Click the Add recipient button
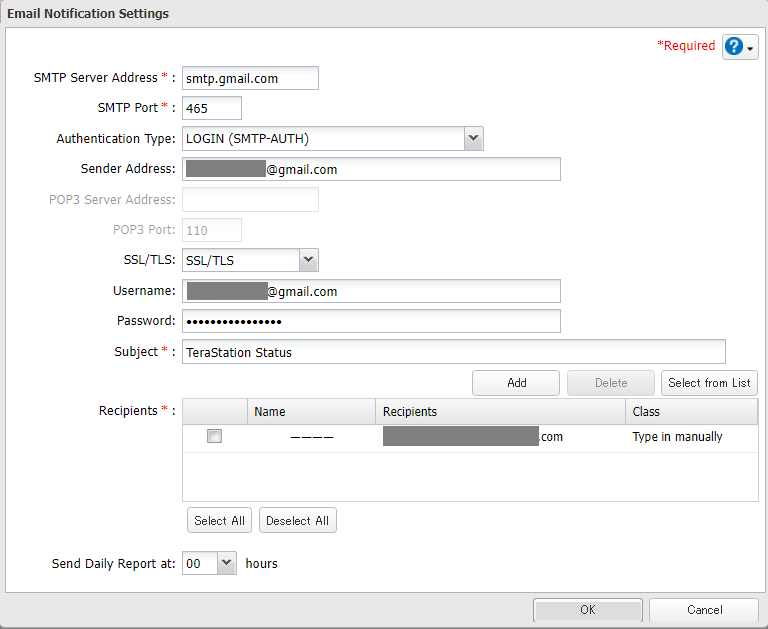The width and height of the screenshot is (768, 629). point(516,383)
